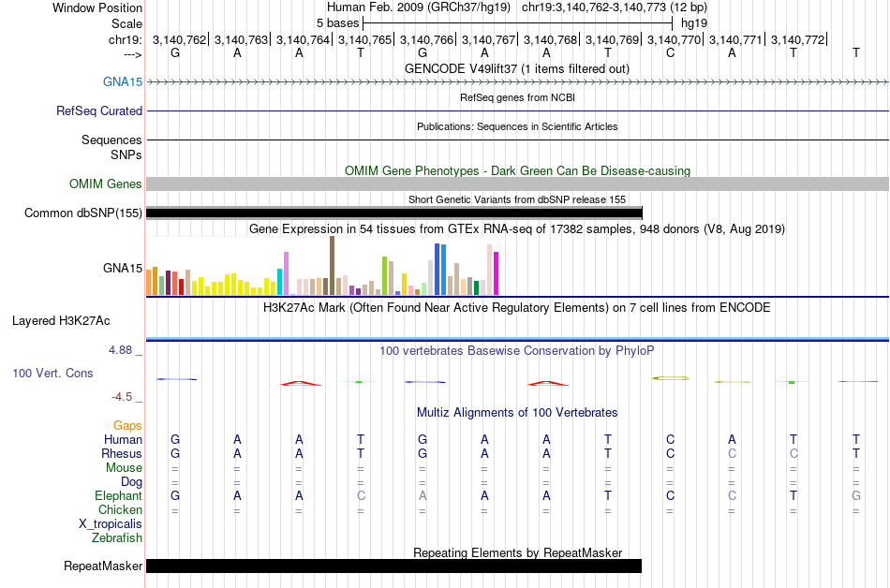Screen dimensions: 890x588
Task: Open the Layered H3K27Ac track label
Action: point(61,320)
